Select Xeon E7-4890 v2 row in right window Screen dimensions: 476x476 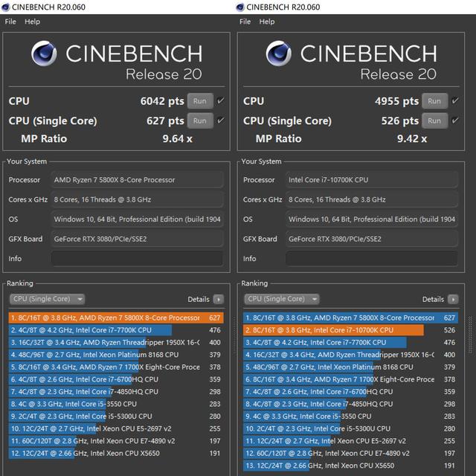click(x=350, y=453)
